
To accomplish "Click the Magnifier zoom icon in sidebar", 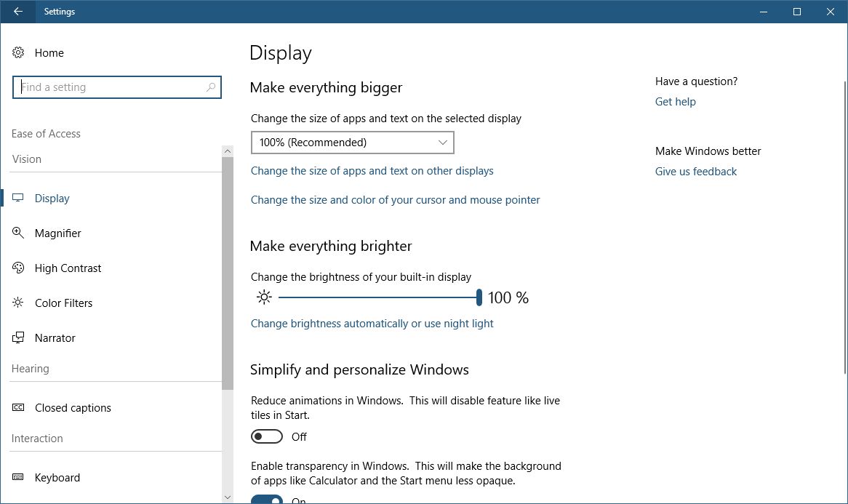I will coord(18,233).
